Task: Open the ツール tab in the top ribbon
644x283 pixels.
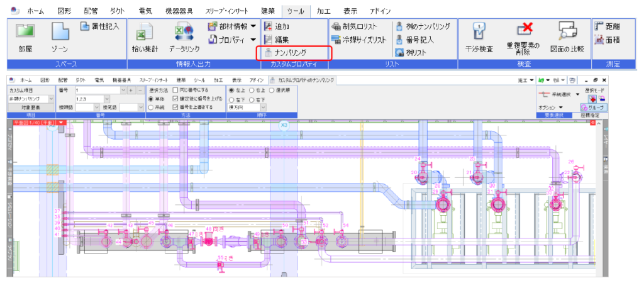Action: pos(296,11)
